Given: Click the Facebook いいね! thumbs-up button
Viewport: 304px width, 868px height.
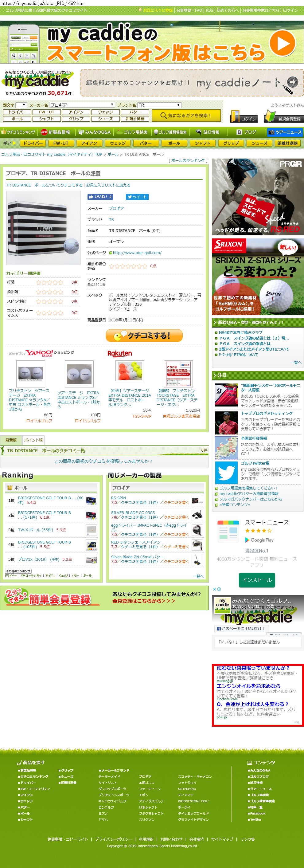Looking at the screenshot, I should pos(100,197).
